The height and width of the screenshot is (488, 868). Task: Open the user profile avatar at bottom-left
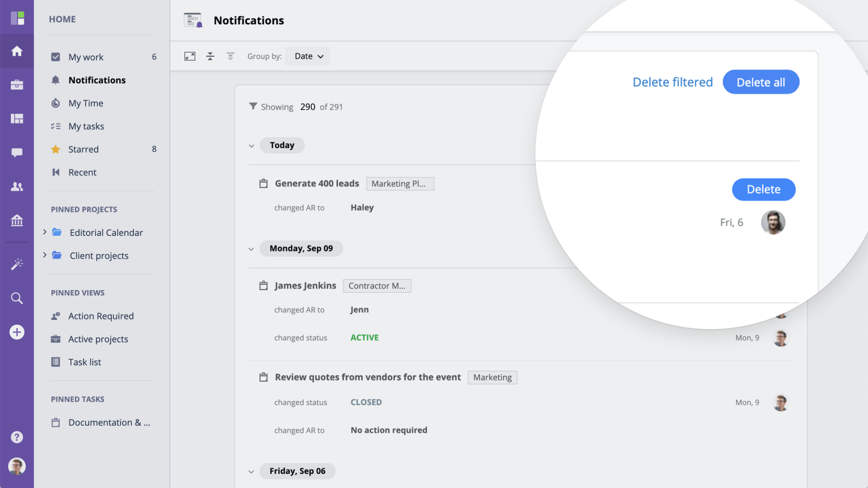(17, 466)
